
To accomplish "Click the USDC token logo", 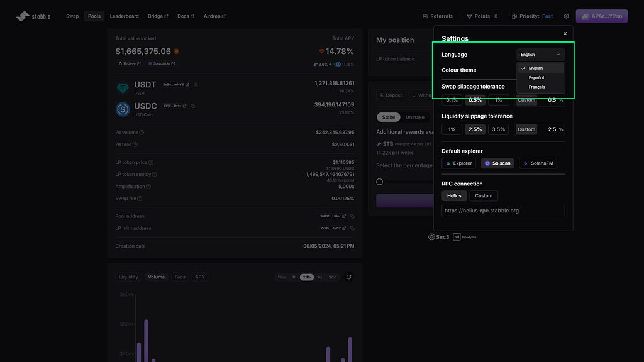I will pyautogui.click(x=123, y=109).
